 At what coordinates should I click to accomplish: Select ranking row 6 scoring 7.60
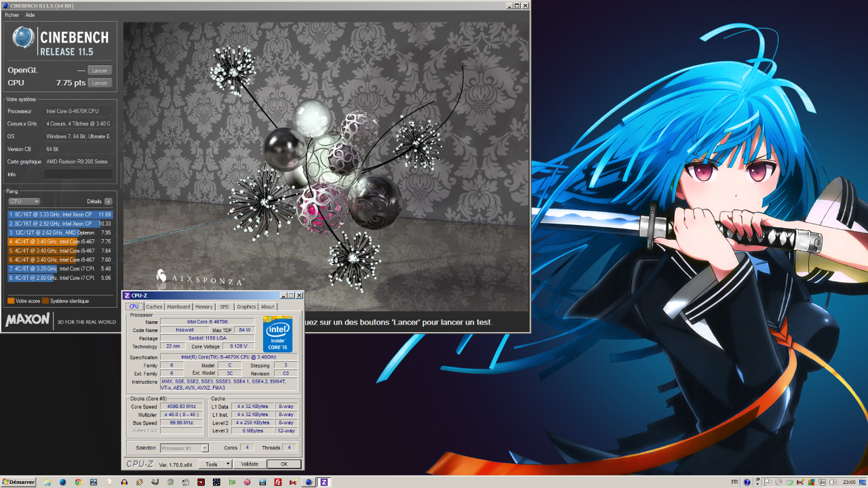click(x=60, y=260)
